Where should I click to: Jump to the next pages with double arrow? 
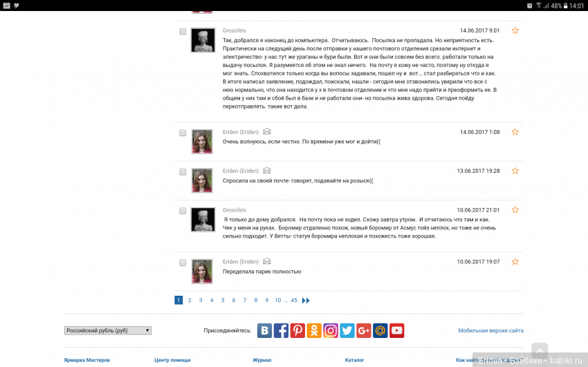[306, 301]
